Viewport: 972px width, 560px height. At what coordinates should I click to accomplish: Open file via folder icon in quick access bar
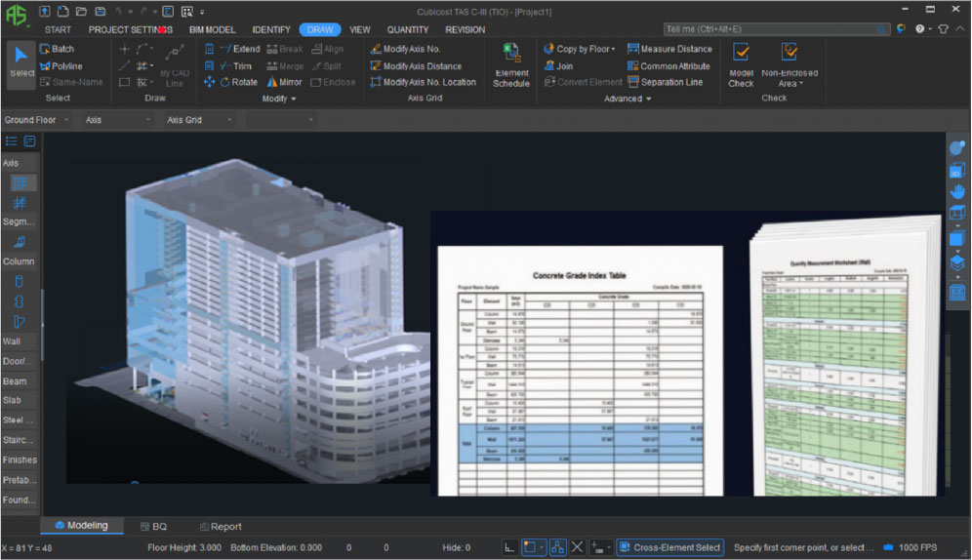(x=81, y=11)
